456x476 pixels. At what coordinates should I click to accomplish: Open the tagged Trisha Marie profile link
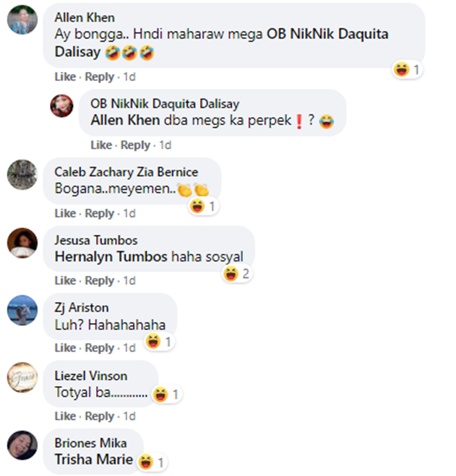click(94, 460)
